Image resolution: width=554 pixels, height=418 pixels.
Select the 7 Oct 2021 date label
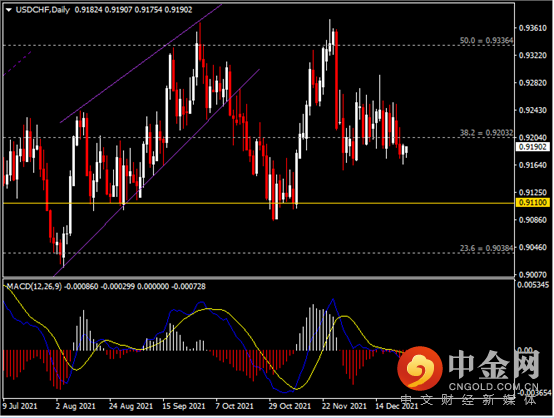tap(235, 406)
